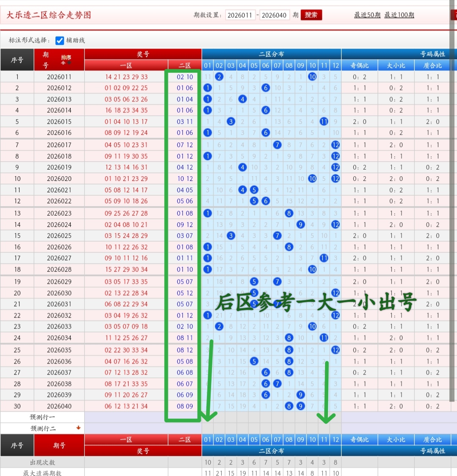Select ball 09 in row 2026040
Screen dimensions: 457x476
click(x=300, y=406)
